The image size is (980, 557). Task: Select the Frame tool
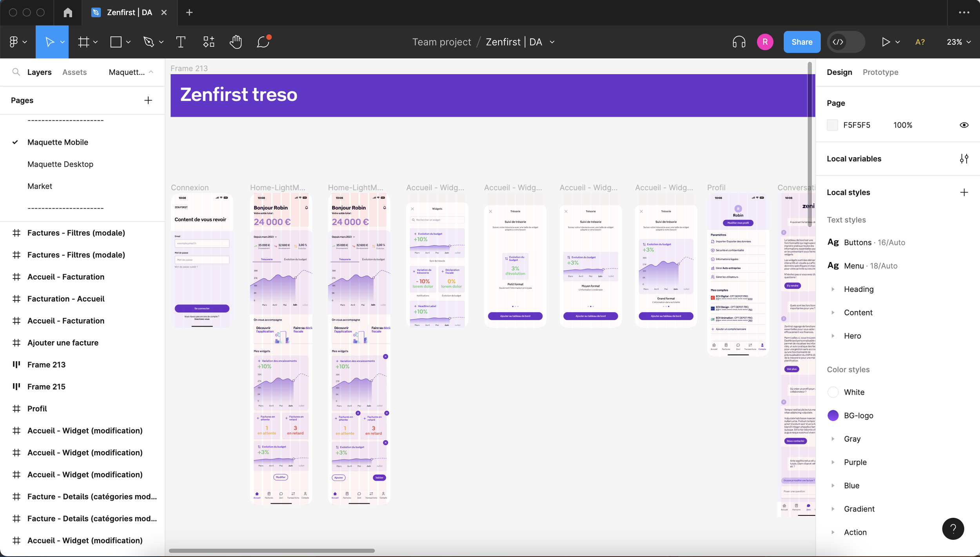click(x=83, y=42)
